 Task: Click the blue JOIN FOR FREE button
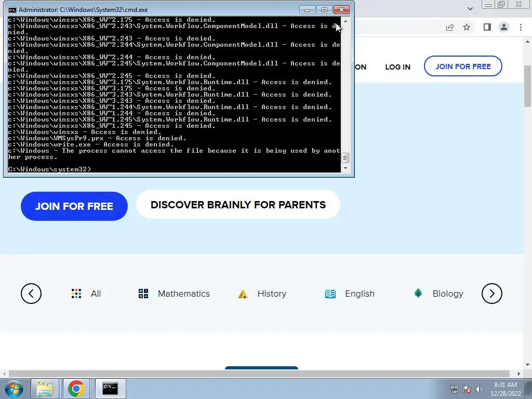click(74, 206)
